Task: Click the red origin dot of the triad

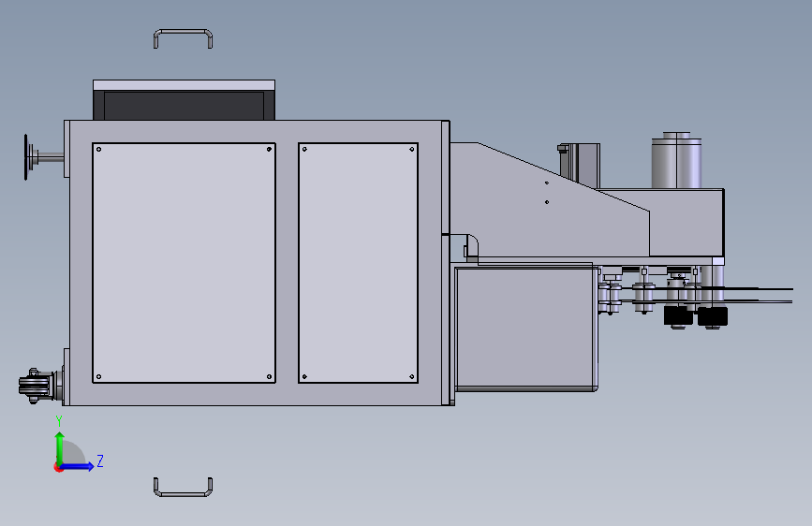Action: [58, 467]
